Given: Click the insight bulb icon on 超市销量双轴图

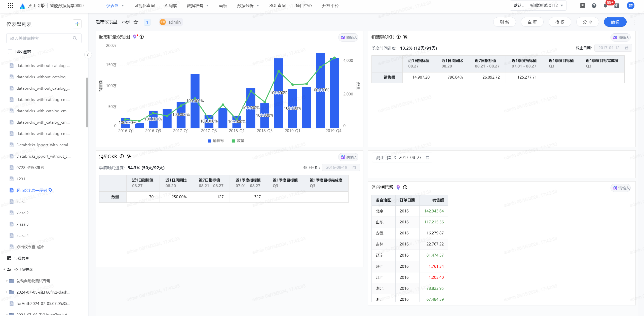Looking at the screenshot, I should coord(135,37).
